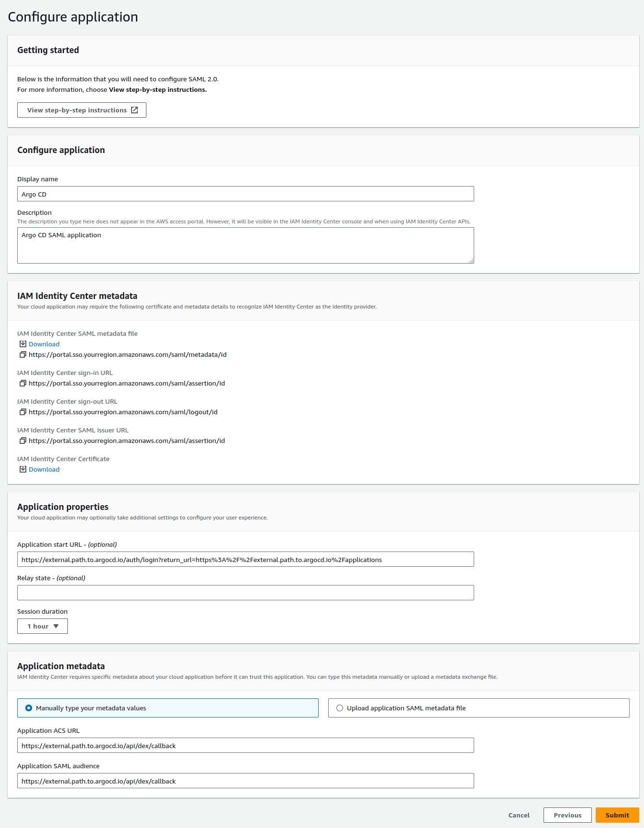The image size is (644, 828).
Task: Select Upload application SAML metadata file
Action: [340, 708]
